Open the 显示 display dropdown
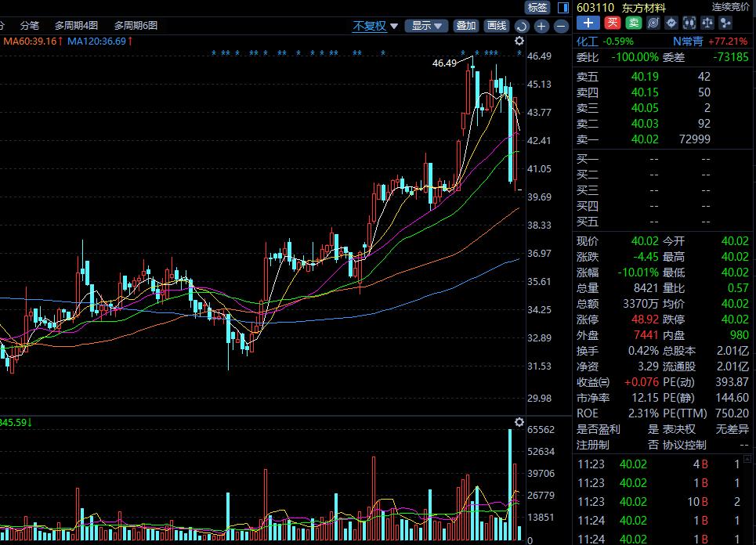756x545 pixels. click(429, 26)
